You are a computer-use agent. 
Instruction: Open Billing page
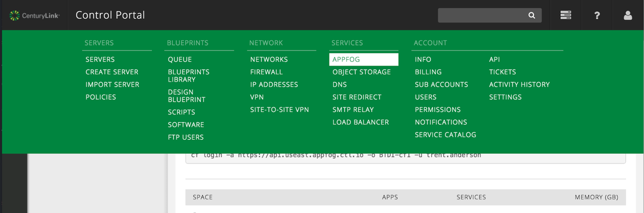(428, 72)
